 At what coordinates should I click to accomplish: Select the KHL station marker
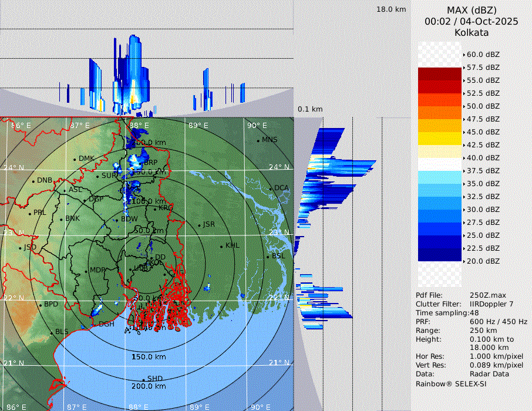tap(222, 246)
